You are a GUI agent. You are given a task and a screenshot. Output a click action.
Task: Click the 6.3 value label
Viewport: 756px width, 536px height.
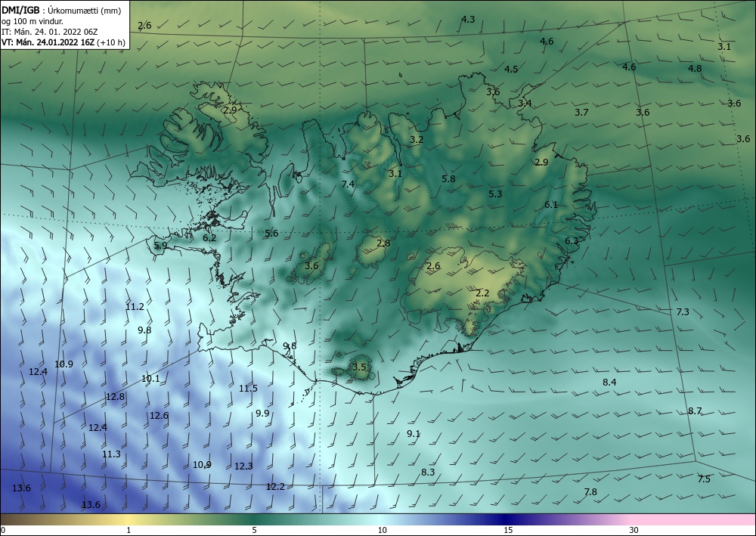click(572, 240)
